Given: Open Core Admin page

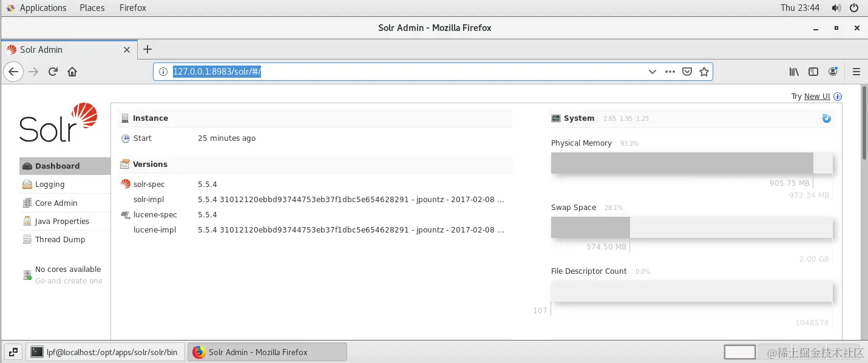Looking at the screenshot, I should [56, 203].
